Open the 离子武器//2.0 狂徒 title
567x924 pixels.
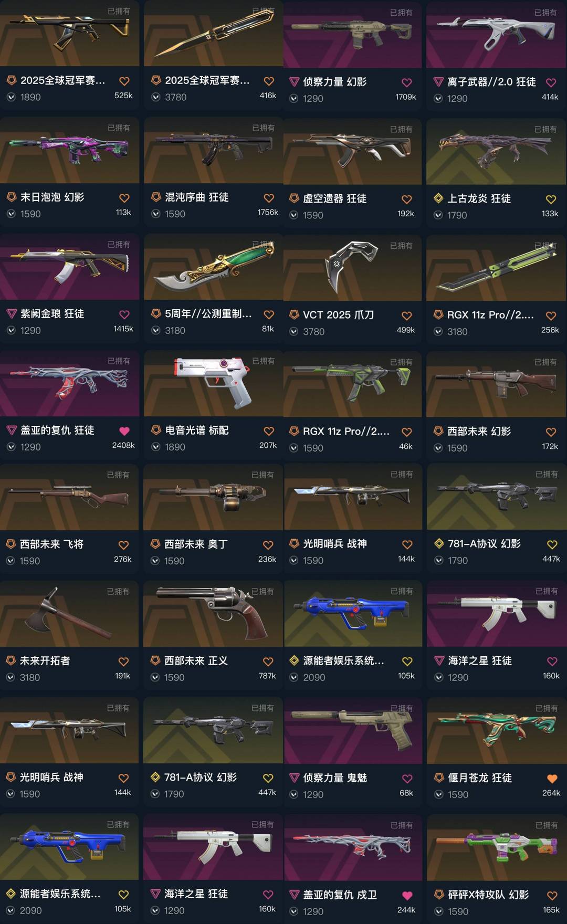click(491, 82)
